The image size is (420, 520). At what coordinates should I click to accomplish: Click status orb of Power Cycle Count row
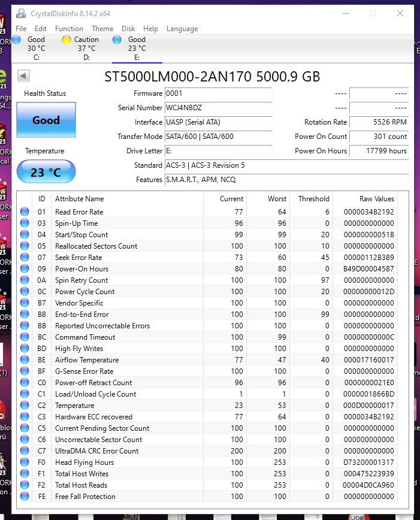coord(25,291)
